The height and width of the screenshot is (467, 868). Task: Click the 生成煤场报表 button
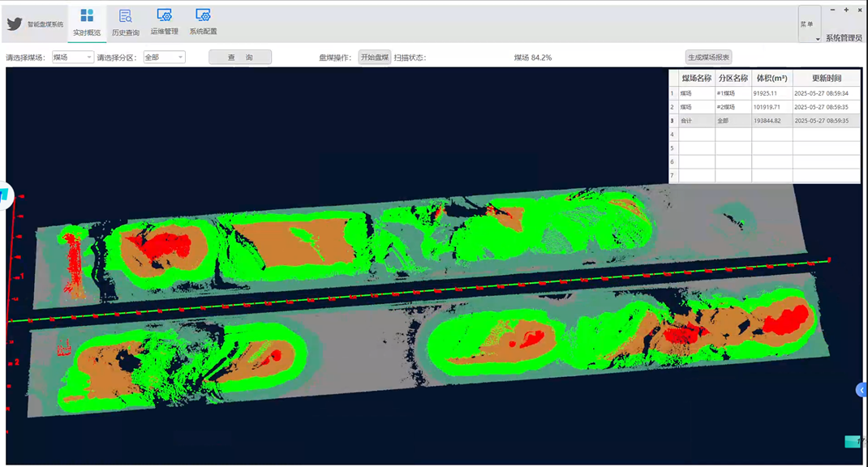click(709, 58)
